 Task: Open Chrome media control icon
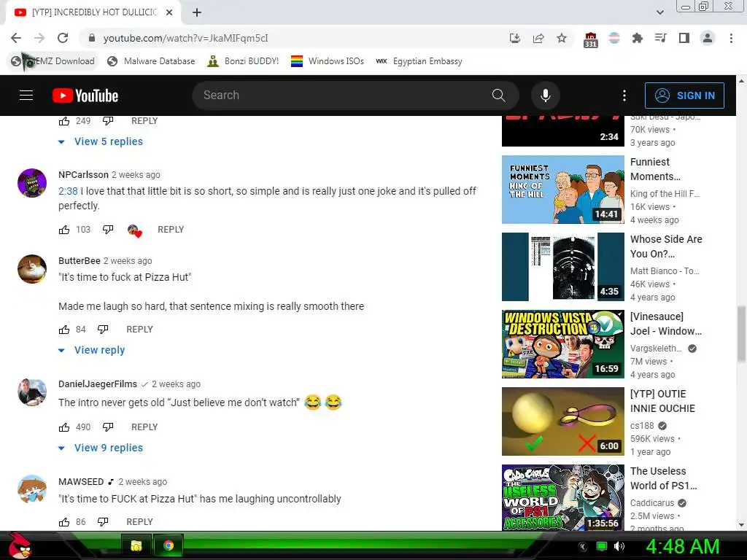(660, 38)
